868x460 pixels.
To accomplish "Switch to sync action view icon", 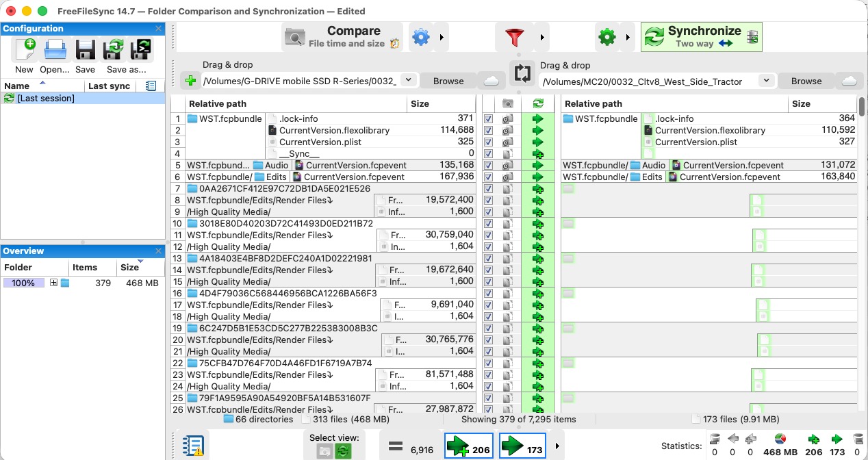I will point(343,451).
